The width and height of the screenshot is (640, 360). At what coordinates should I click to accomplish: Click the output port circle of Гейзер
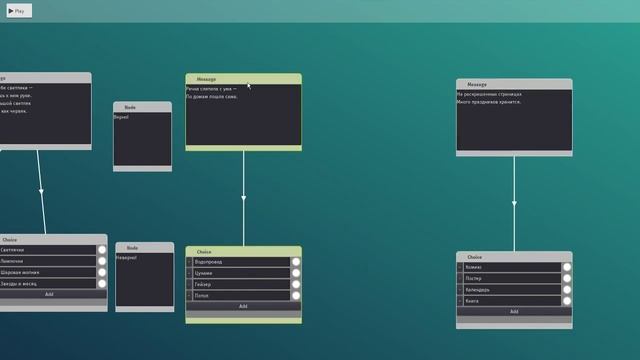pos(296,284)
